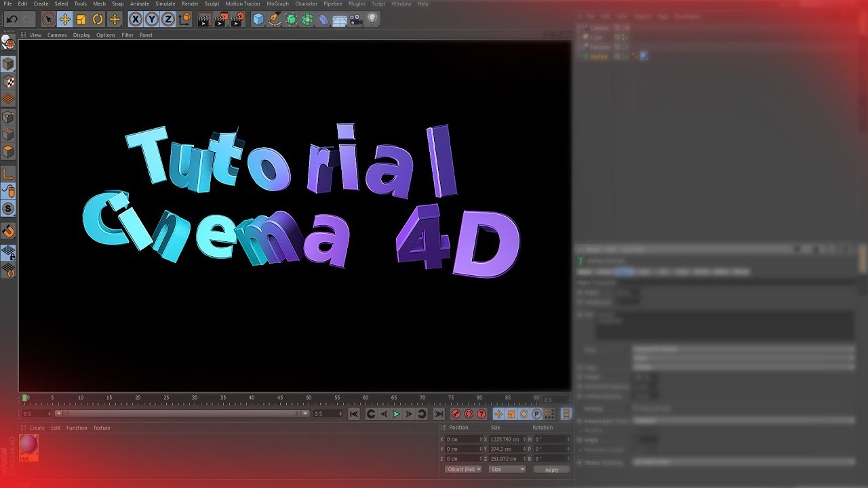Render the active view
The width and height of the screenshot is (868, 488).
(x=204, y=19)
